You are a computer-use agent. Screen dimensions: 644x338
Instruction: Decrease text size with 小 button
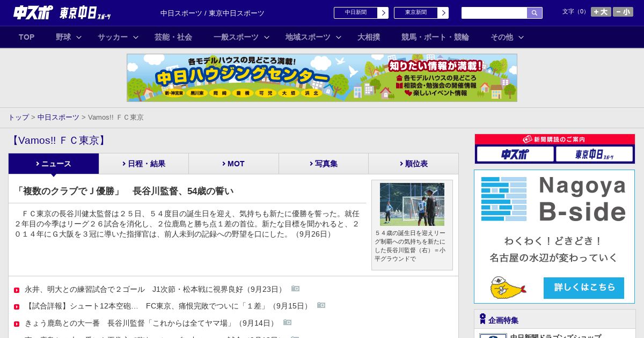pos(623,12)
